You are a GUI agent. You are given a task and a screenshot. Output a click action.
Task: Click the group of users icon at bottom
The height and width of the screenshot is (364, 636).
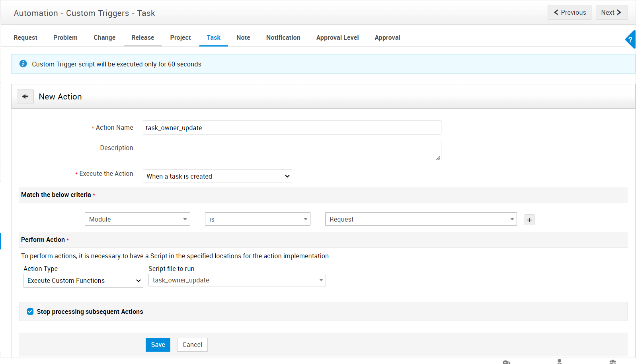tap(613, 362)
